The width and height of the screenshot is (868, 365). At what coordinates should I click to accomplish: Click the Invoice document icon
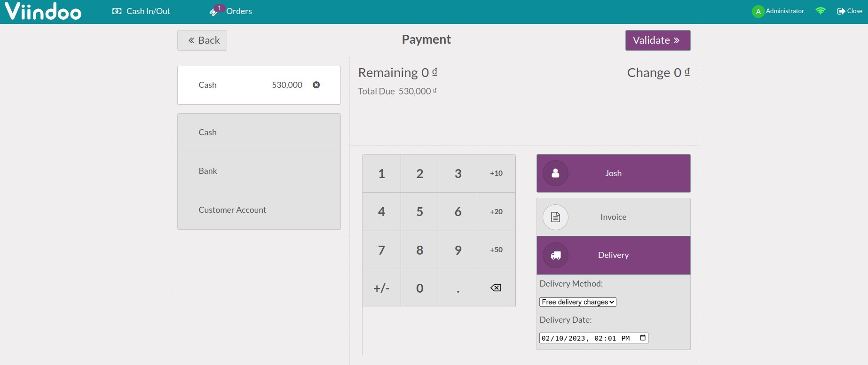pos(555,217)
